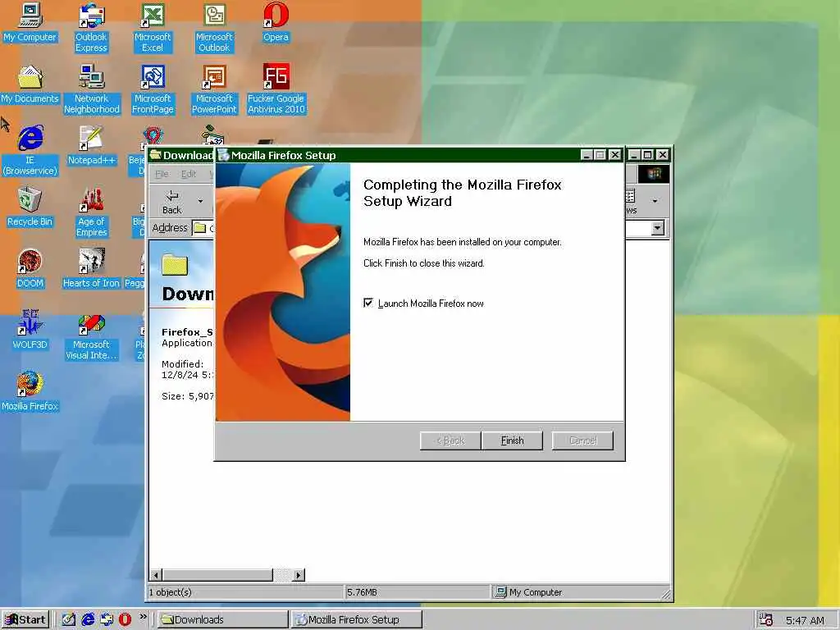Screen dimensions: 840x630
Task: Select the Microsoft FrontPage shortcut
Action: (x=153, y=89)
